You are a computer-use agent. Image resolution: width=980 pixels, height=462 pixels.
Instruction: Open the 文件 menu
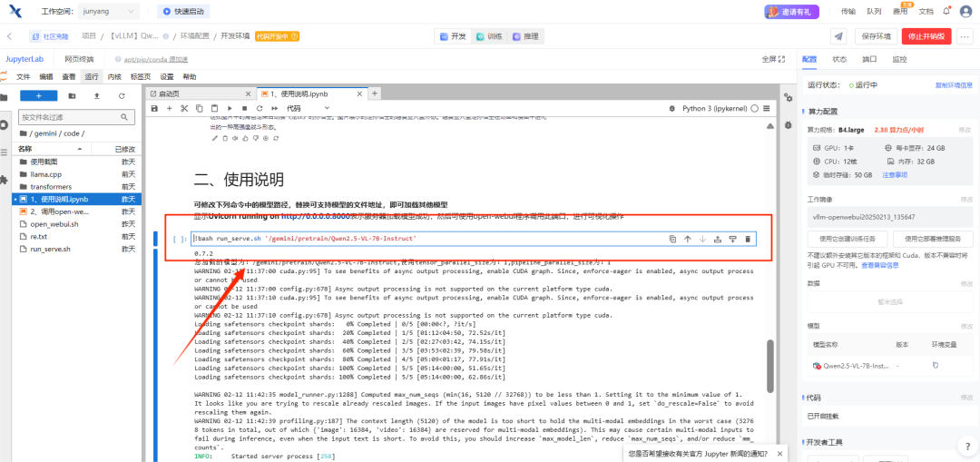point(23,77)
